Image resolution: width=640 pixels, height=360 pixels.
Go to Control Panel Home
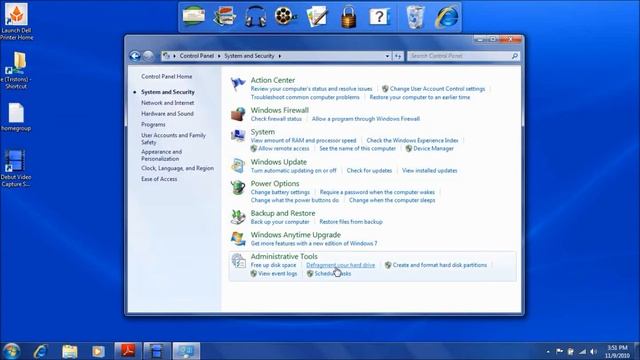pyautogui.click(x=167, y=76)
